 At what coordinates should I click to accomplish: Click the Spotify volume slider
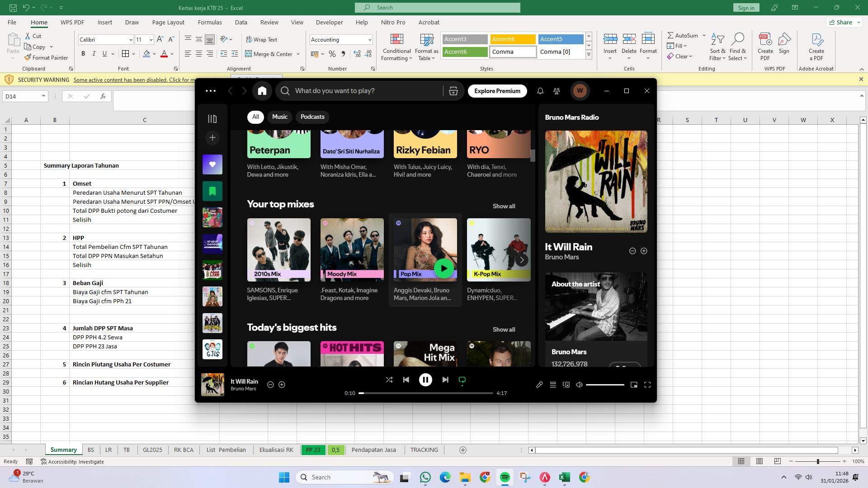[x=605, y=385]
